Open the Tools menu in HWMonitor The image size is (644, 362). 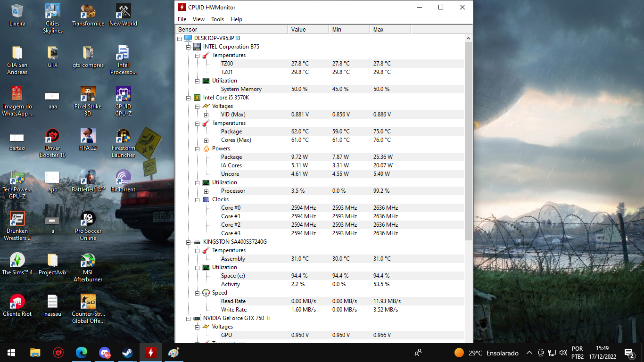(217, 19)
